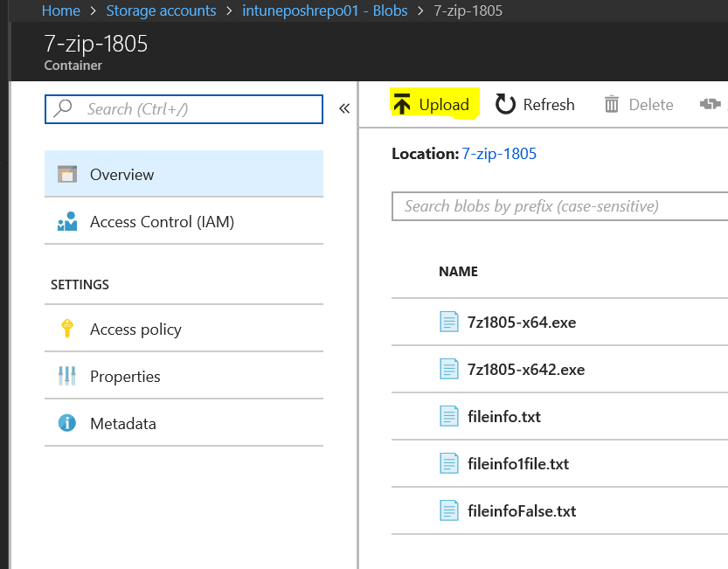Click the Upload button label
This screenshot has width=728, height=569.
pos(444,105)
